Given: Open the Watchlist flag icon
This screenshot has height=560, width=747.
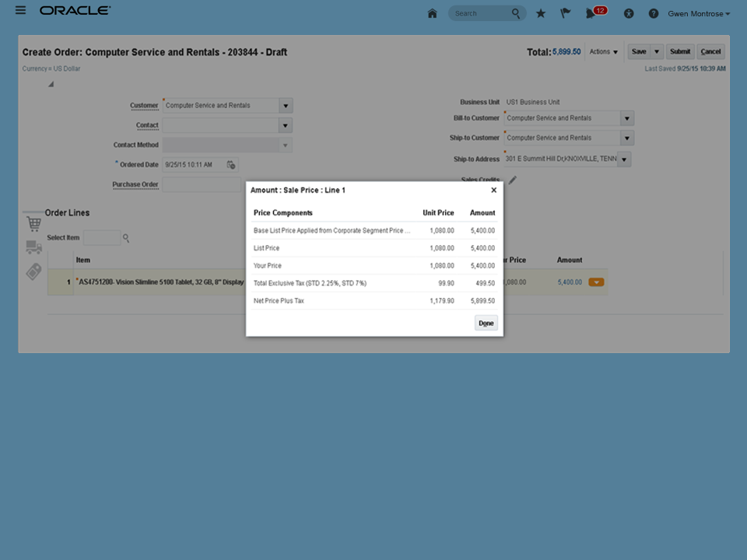Looking at the screenshot, I should click(565, 13).
